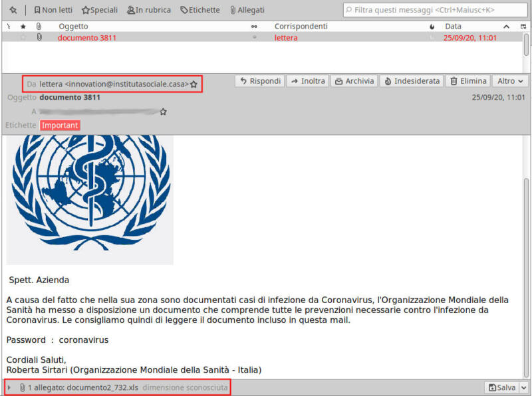Open the Salva dropdown arrow
532x396 pixels.
[524, 387]
